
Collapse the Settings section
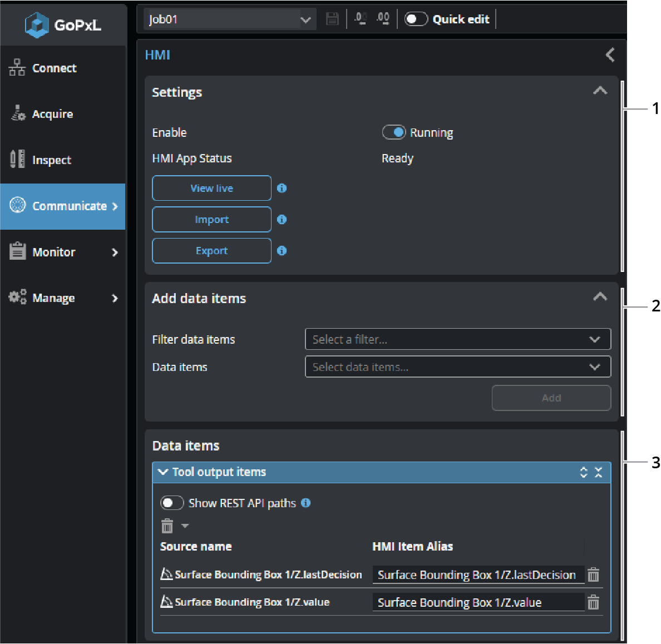coord(600,91)
